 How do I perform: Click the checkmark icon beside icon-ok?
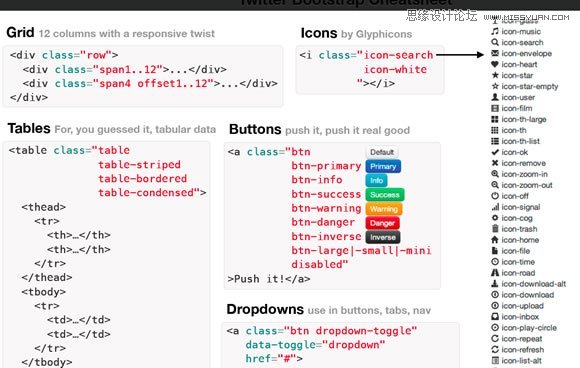click(495, 152)
